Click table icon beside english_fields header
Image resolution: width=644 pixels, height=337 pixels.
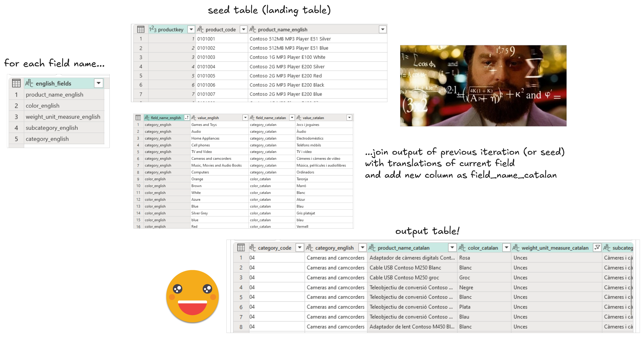click(16, 83)
